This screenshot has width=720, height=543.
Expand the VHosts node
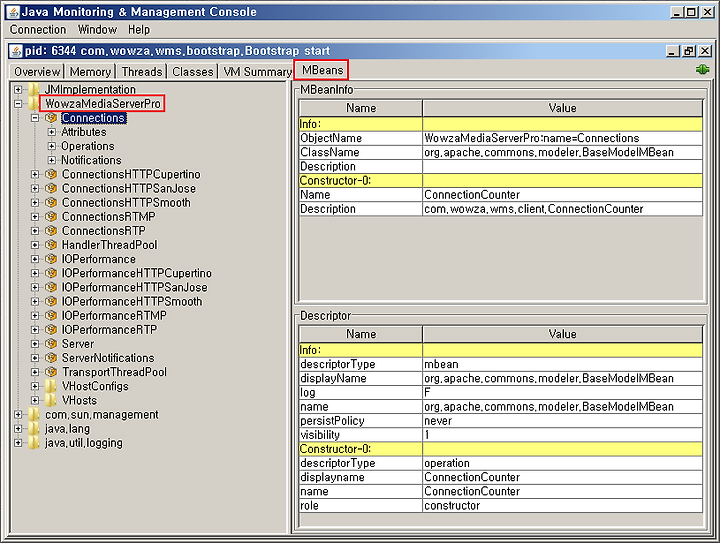click(x=35, y=400)
